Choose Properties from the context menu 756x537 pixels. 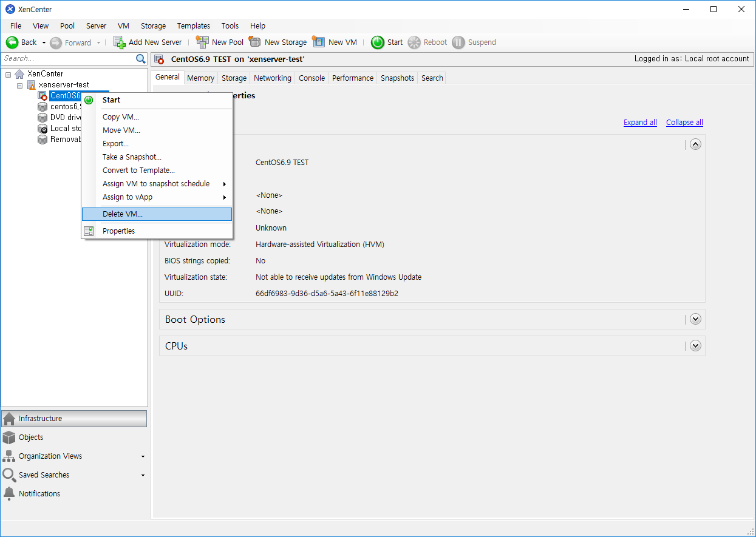coord(157,231)
